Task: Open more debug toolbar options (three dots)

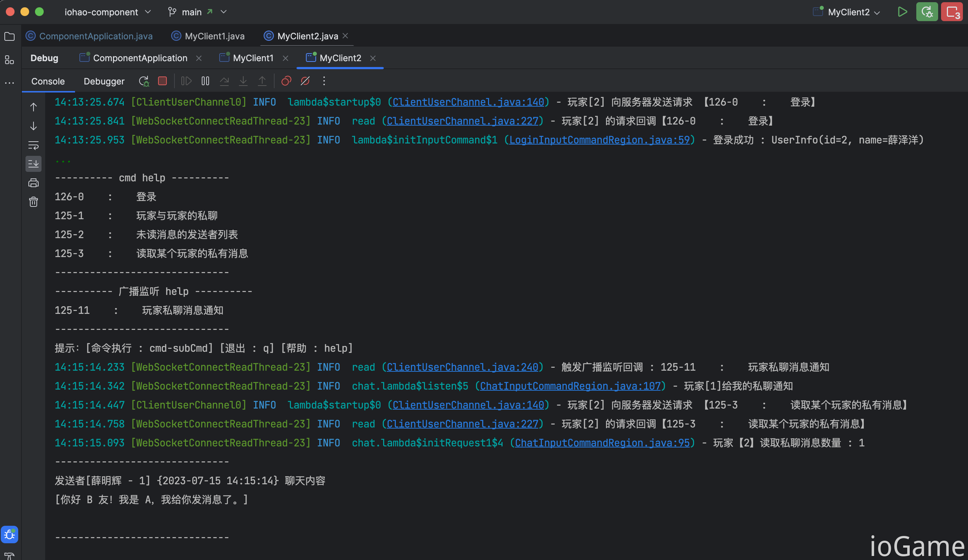Action: point(324,81)
